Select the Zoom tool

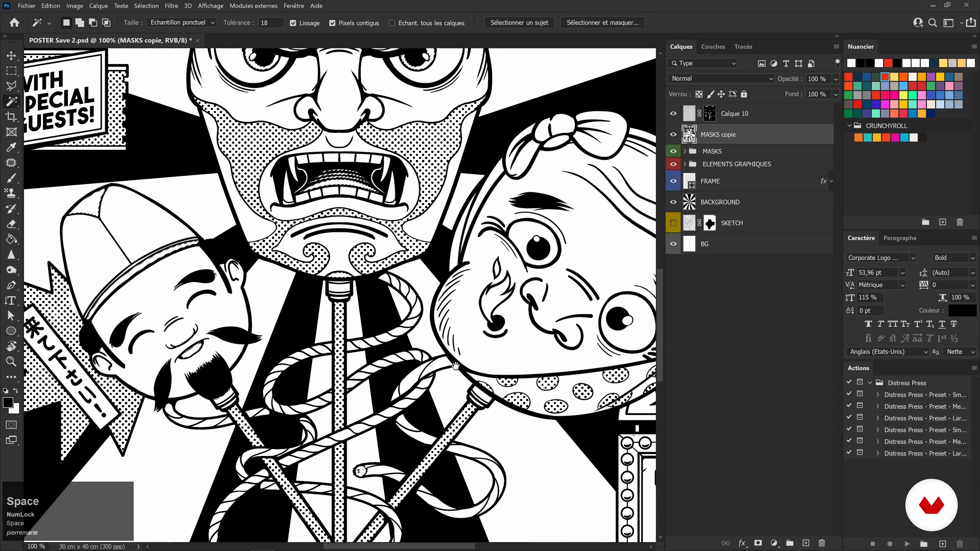coord(11,361)
